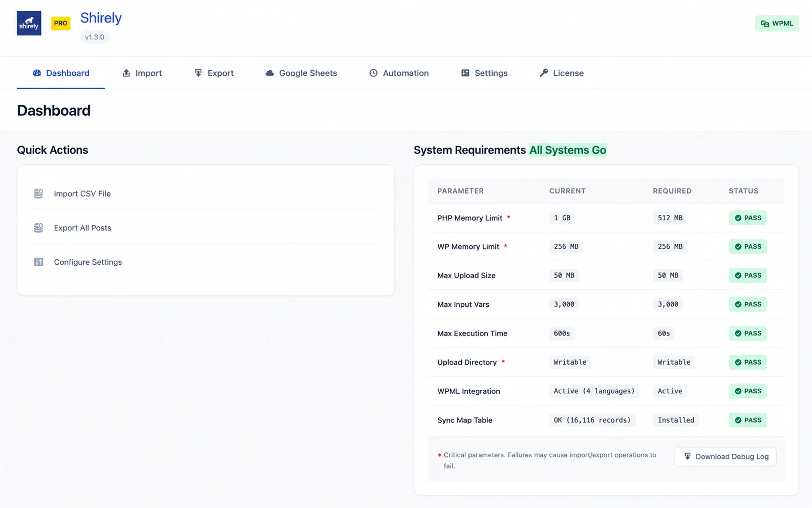Click the Google Sheets cloud icon
The image size is (812, 508).
269,73
